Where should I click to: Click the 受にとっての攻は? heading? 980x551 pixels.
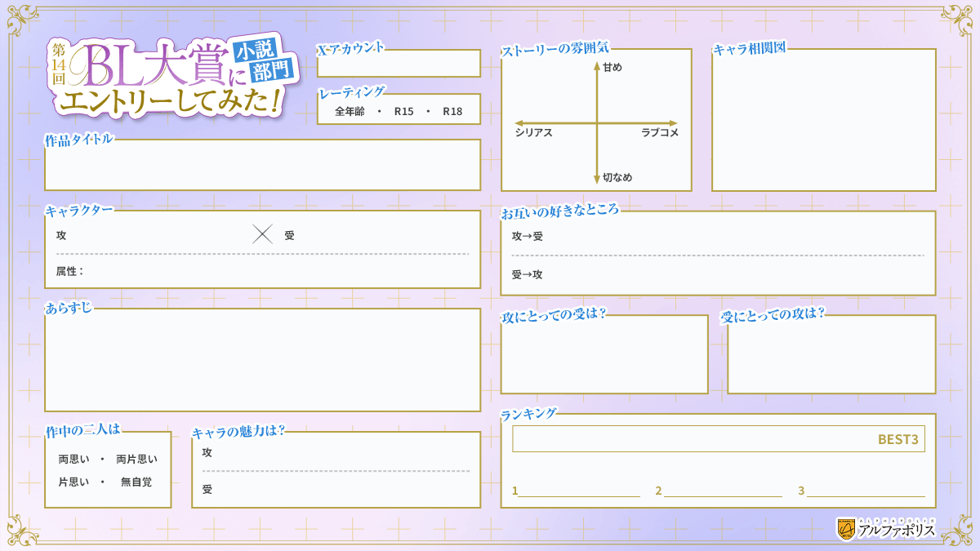pyautogui.click(x=774, y=314)
